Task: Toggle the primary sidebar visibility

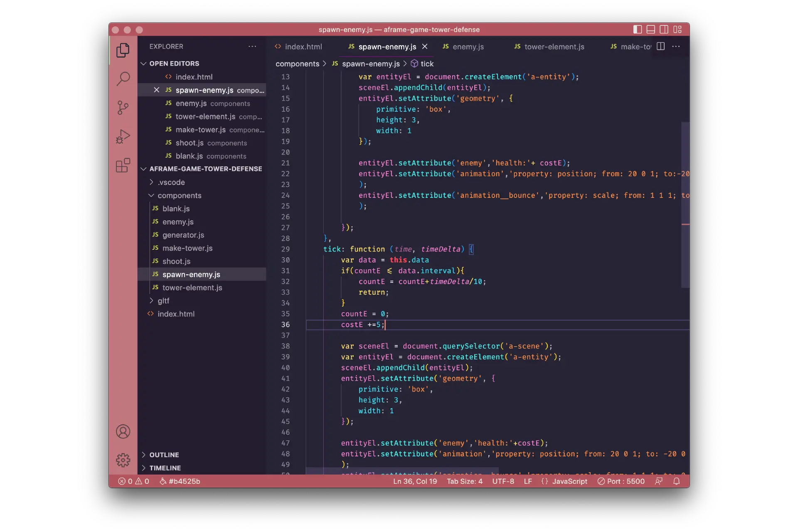Action: click(x=637, y=29)
